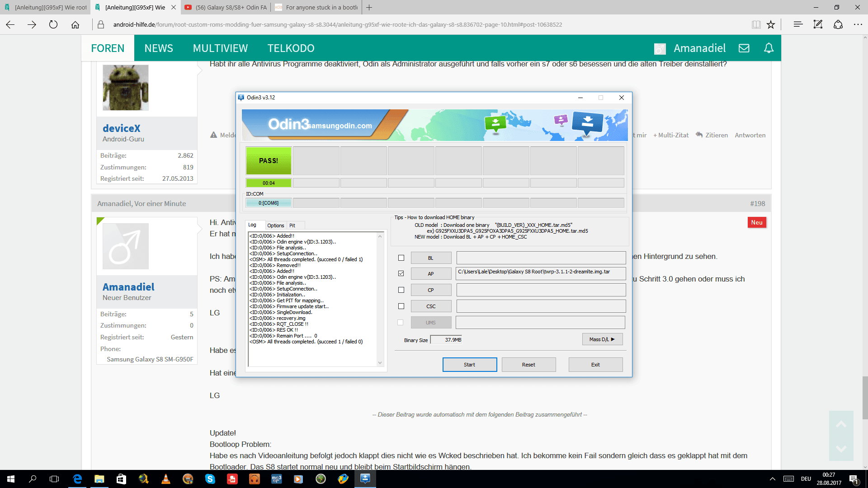Open the forum notifications bell
The width and height of the screenshot is (868, 488).
pyautogui.click(x=769, y=48)
